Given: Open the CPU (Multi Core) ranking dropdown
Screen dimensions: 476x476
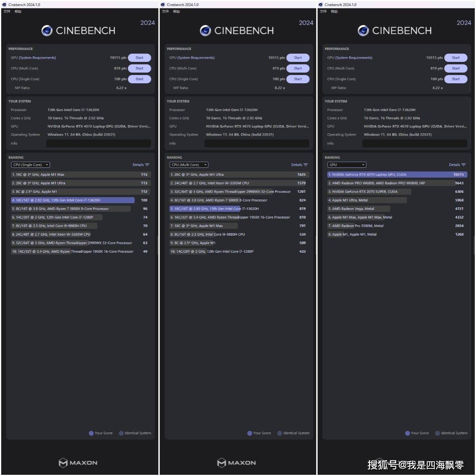Looking at the screenshot, I should (x=189, y=165).
